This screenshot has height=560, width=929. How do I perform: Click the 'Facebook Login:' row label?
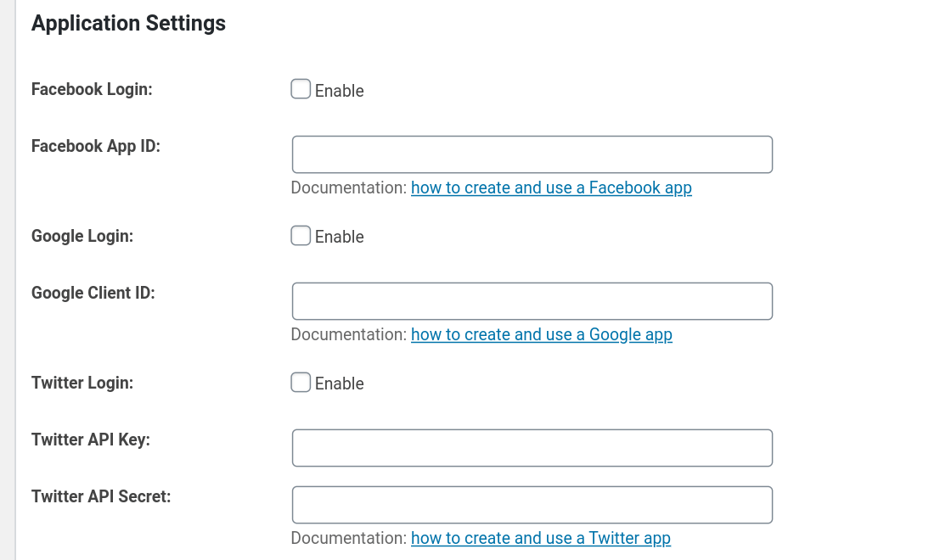(92, 89)
